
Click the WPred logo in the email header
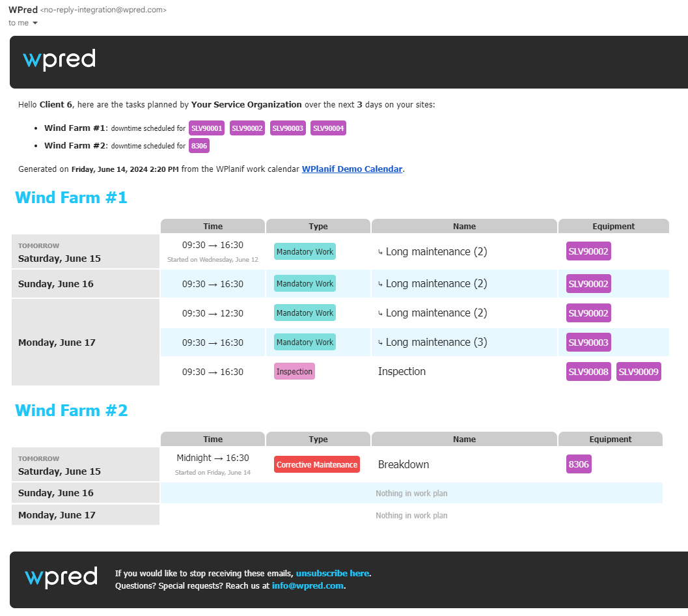tap(59, 60)
